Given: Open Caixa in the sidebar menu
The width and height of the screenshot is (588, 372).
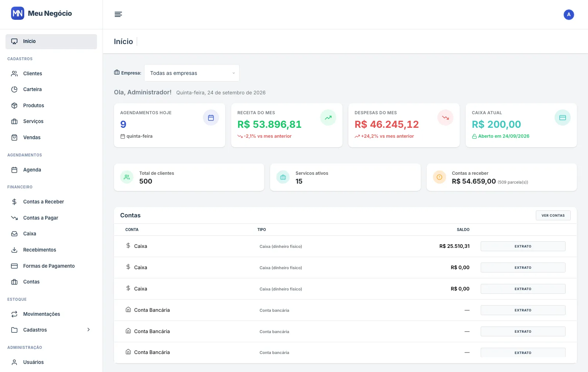Looking at the screenshot, I should click(51, 234).
